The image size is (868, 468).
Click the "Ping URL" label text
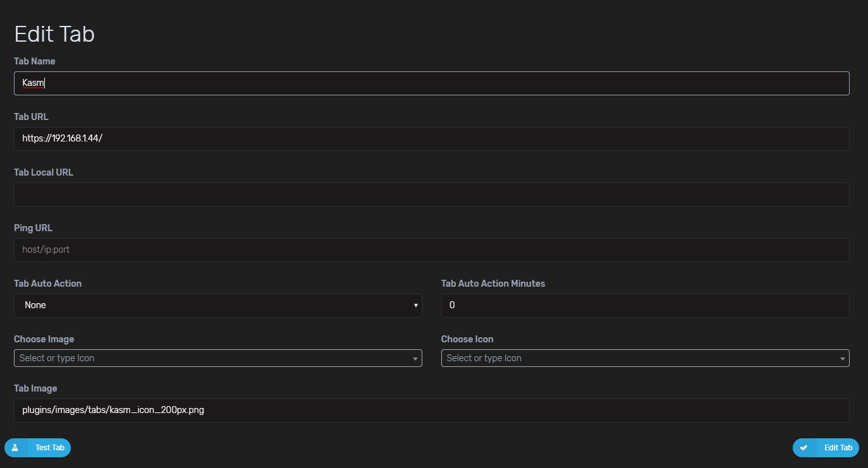click(33, 228)
